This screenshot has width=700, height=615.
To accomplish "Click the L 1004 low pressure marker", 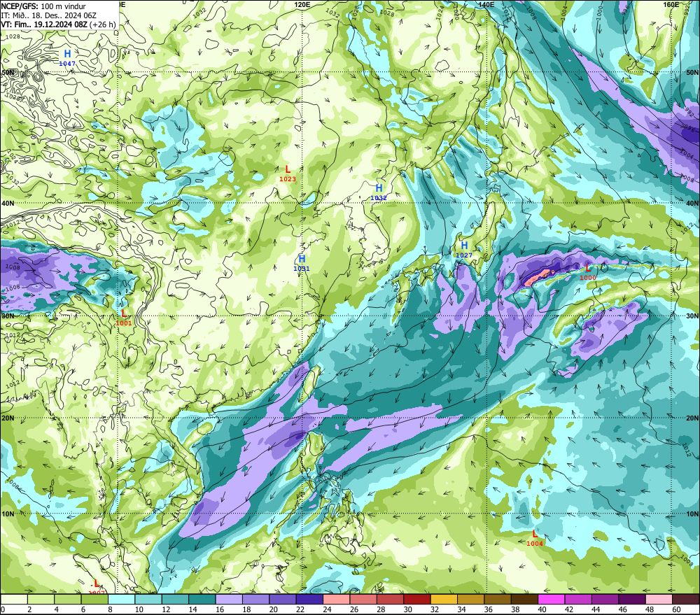I will (535, 538).
